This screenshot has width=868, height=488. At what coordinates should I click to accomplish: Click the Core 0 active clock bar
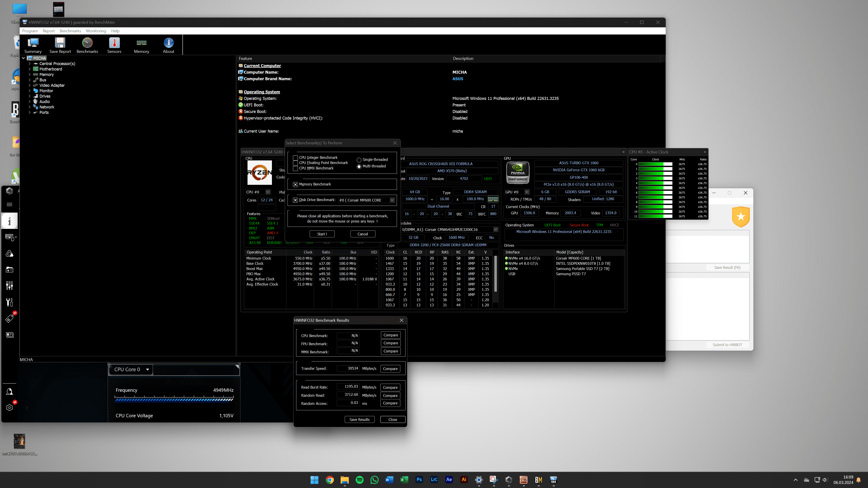(655, 164)
